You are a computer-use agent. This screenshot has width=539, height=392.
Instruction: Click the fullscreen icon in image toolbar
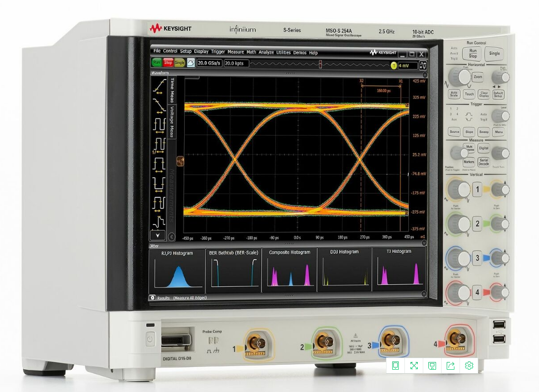click(x=414, y=365)
